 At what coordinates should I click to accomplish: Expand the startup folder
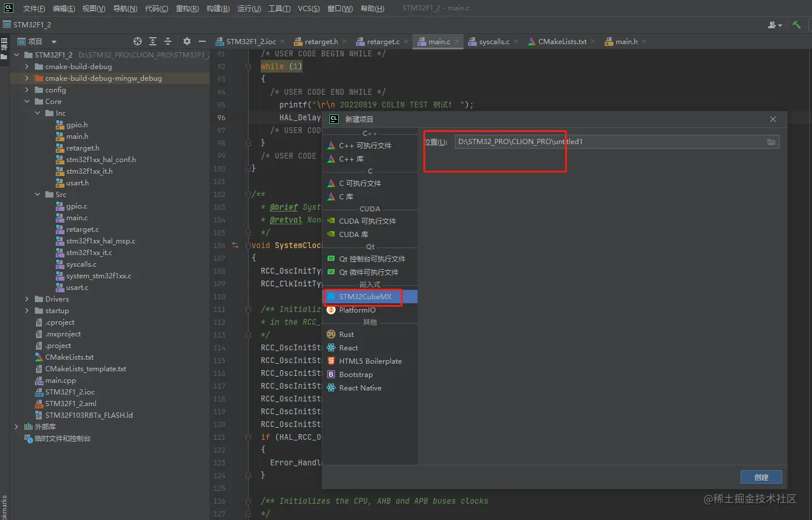[27, 311]
